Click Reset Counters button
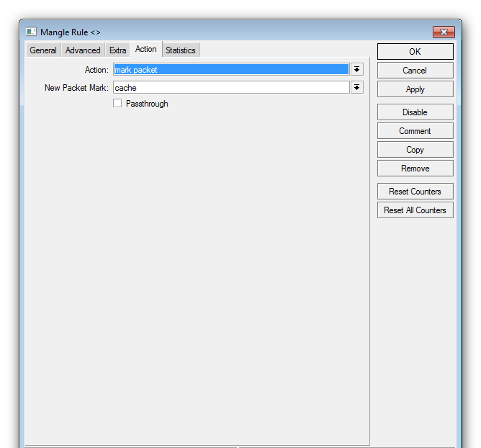The width and height of the screenshot is (481, 448). click(x=415, y=192)
